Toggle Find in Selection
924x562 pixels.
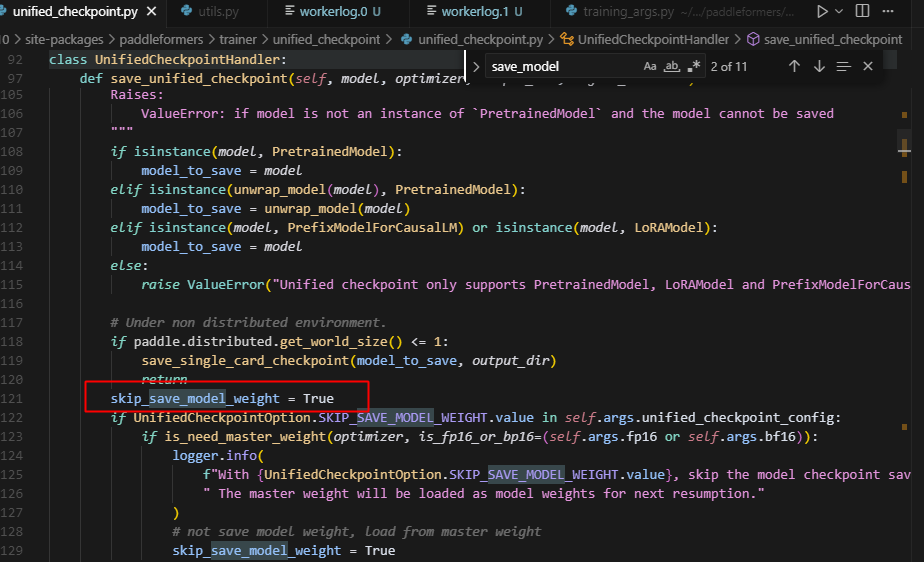(x=843, y=66)
